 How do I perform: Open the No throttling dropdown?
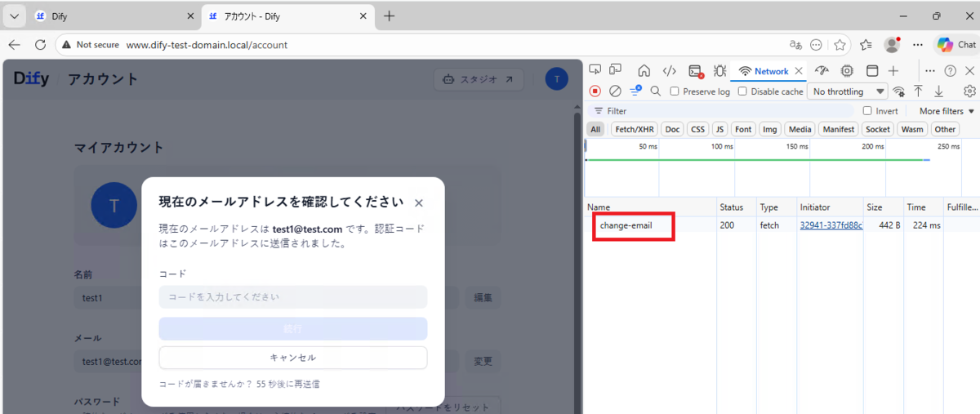coord(848,91)
